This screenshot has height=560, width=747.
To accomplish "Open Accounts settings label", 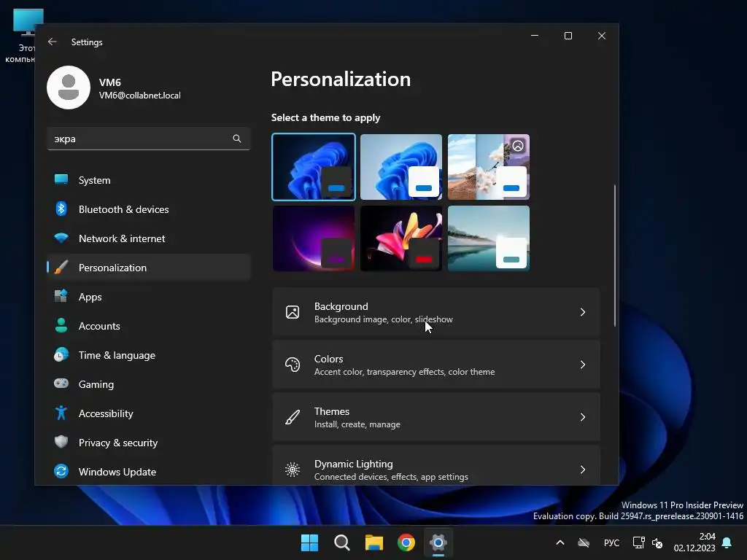I will tap(99, 326).
